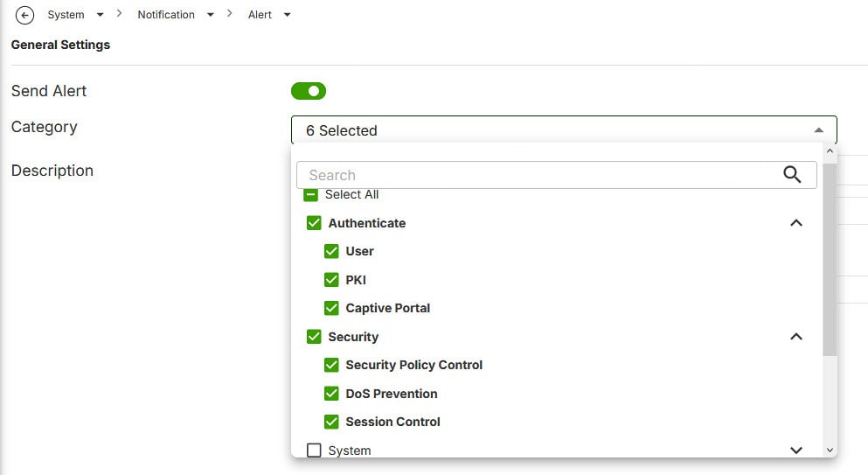Uncheck DoS Prevention checkbox
This screenshot has width=868, height=475.
tap(331, 394)
